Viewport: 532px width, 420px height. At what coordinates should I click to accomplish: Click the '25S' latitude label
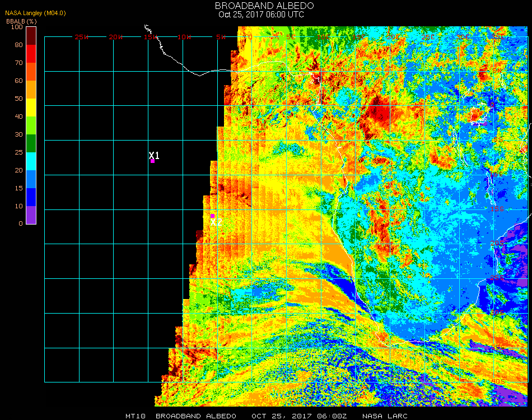pyautogui.click(x=497, y=278)
